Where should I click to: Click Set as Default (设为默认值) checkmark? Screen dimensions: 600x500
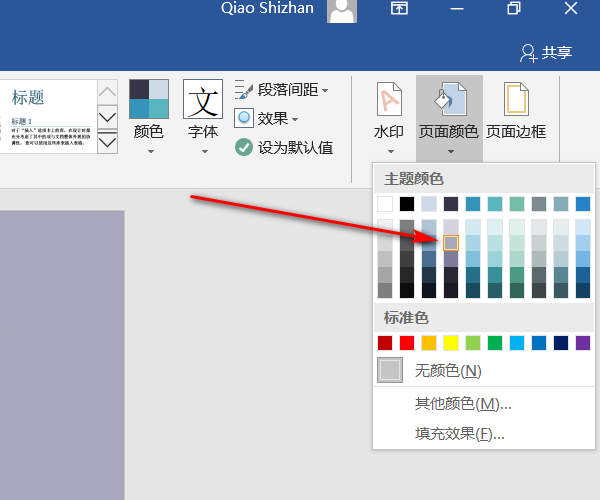245,147
